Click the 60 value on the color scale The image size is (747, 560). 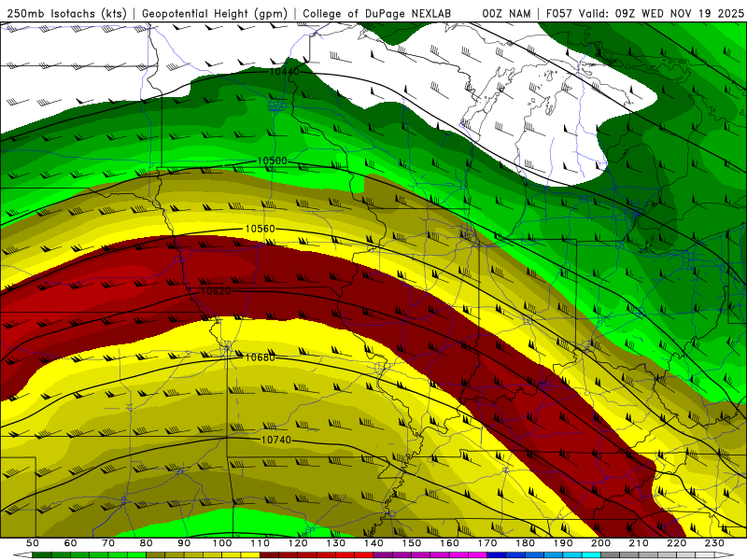pos(71,543)
